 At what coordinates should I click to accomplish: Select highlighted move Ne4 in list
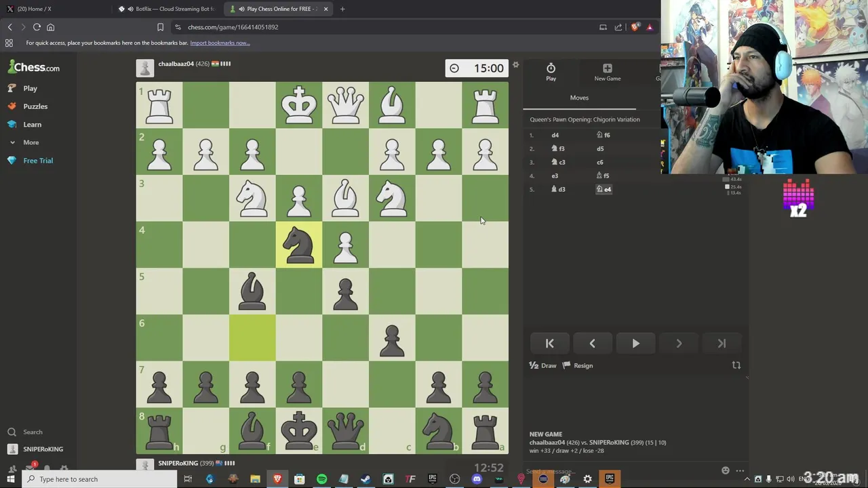pyautogui.click(x=604, y=189)
